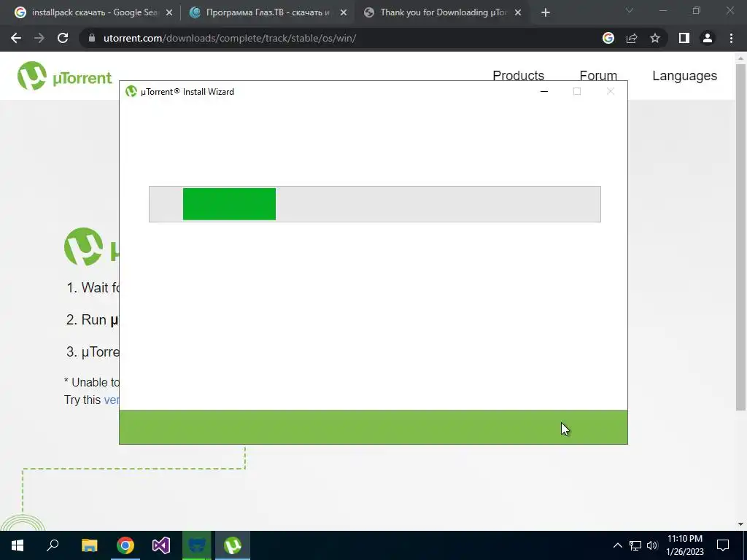747x560 pixels.
Task: Close the Программа Глаз.ТВ tab
Action: 344,13
